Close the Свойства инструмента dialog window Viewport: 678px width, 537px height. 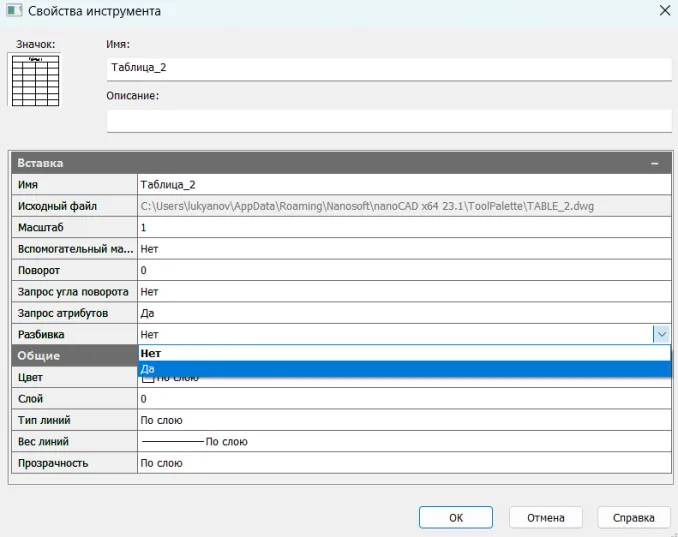[659, 11]
